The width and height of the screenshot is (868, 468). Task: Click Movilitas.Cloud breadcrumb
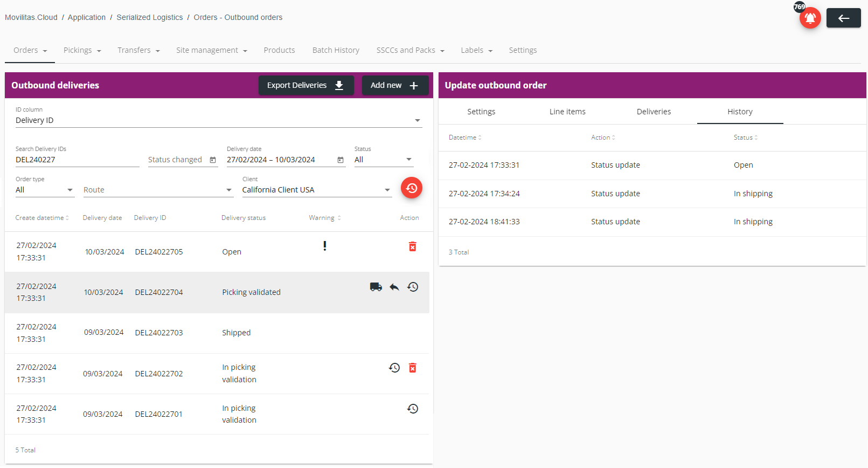(x=31, y=17)
